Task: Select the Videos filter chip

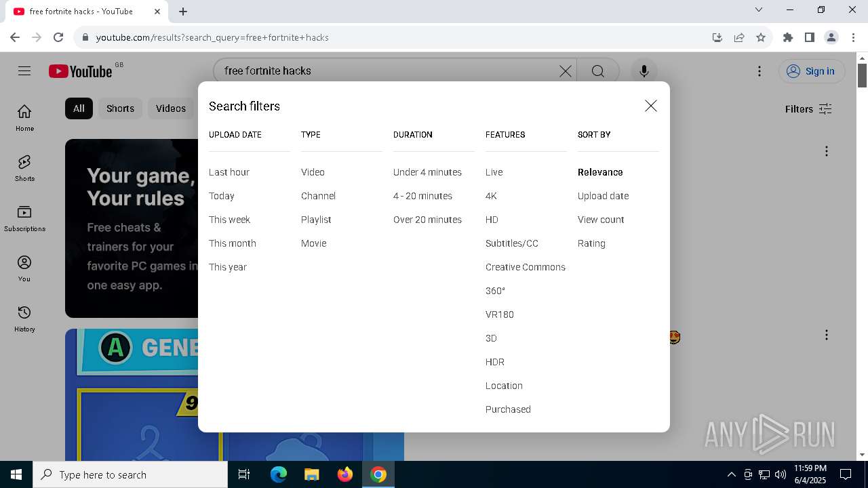Action: [170, 108]
